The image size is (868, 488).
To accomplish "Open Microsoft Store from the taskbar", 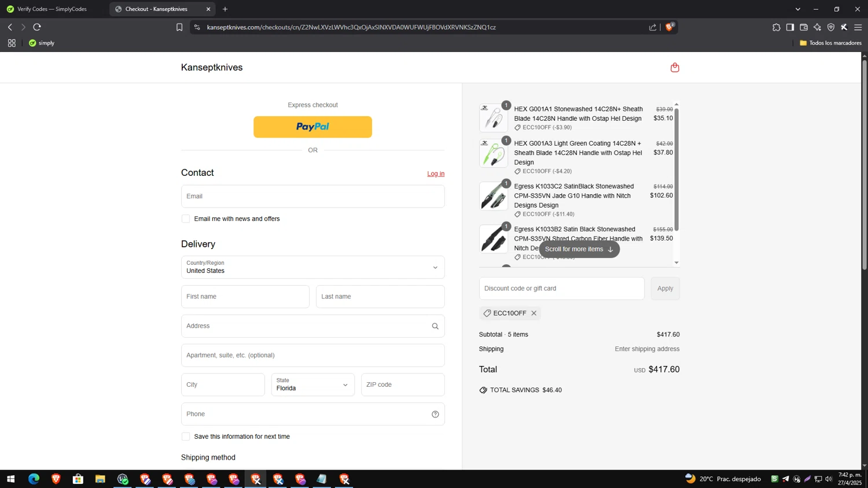I will tap(78, 479).
